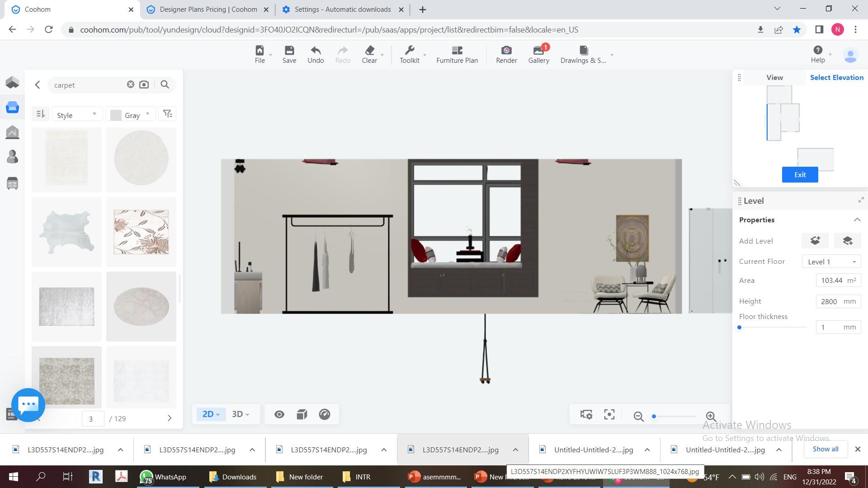Click the Render camera icon
The height and width of the screenshot is (488, 868).
[x=506, y=51]
